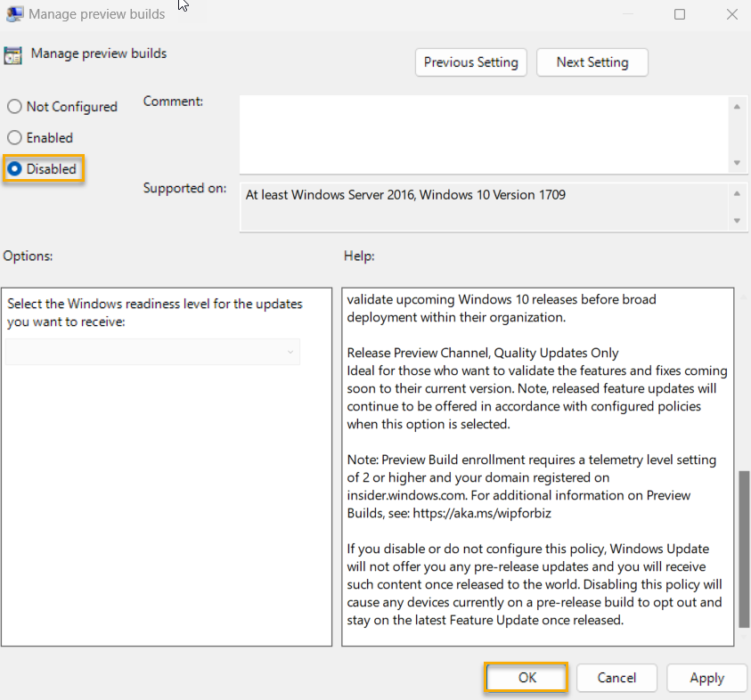751x700 pixels.
Task: Click the application icon in the title bar
Action: [x=14, y=13]
